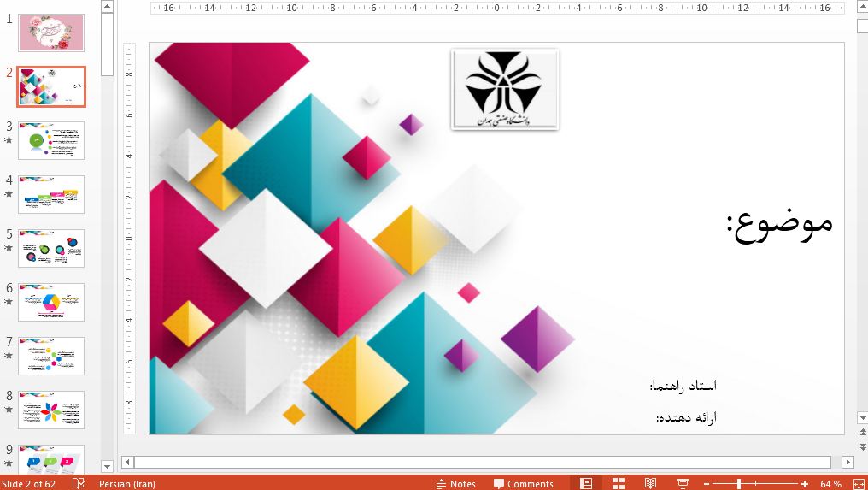Switch to Normal view in status bar
Image resolution: width=868 pixels, height=490 pixels.
[586, 483]
